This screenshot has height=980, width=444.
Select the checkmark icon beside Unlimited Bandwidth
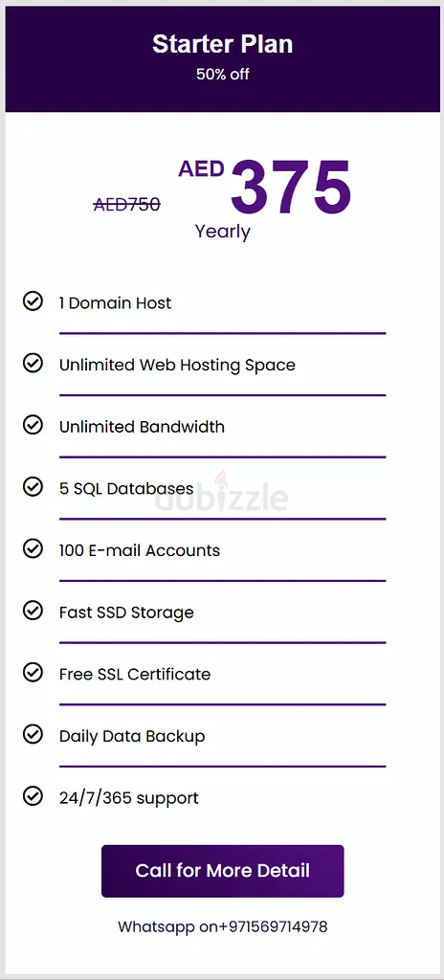[x=32, y=425]
